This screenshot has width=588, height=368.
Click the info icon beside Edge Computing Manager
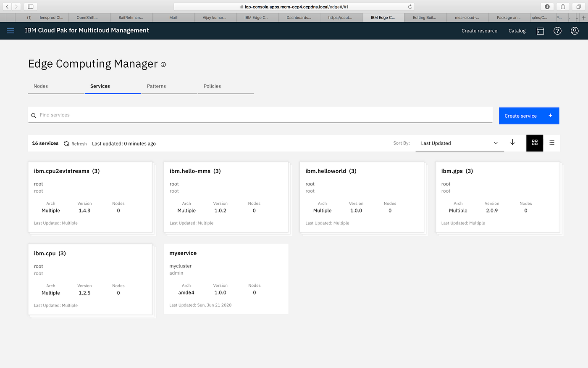(163, 64)
